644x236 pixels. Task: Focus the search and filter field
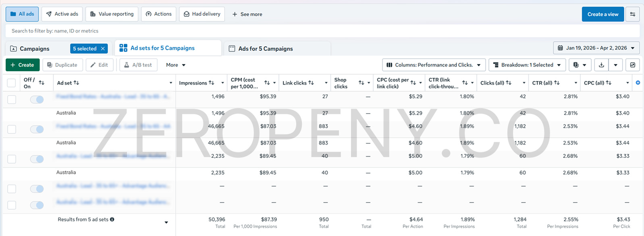322,31
